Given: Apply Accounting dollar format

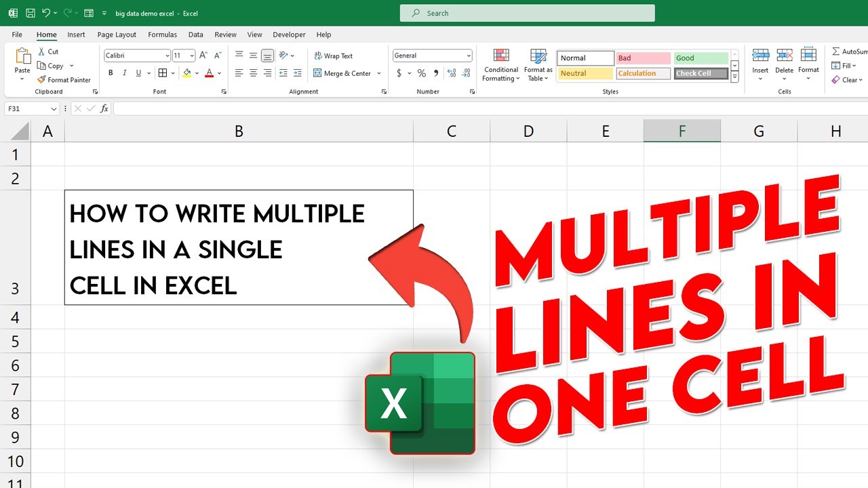Looking at the screenshot, I should [x=399, y=73].
